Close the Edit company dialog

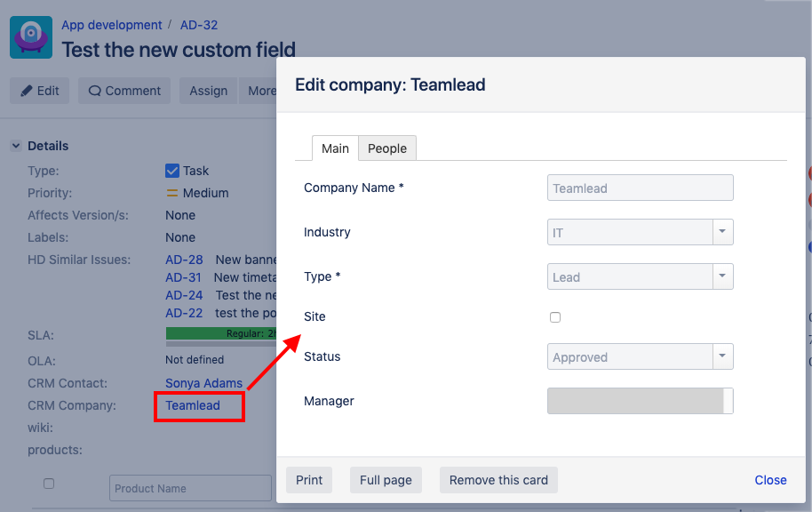[770, 480]
